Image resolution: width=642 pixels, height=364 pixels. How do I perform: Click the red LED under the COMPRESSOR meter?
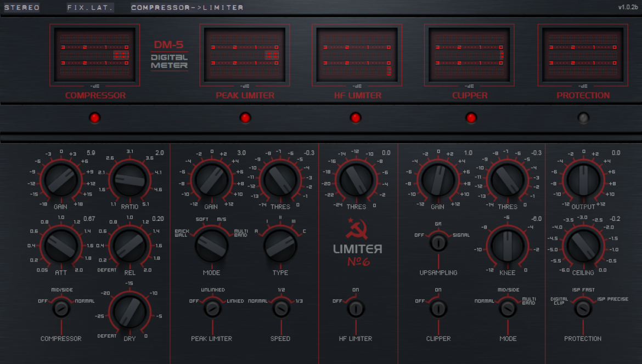[x=94, y=118]
